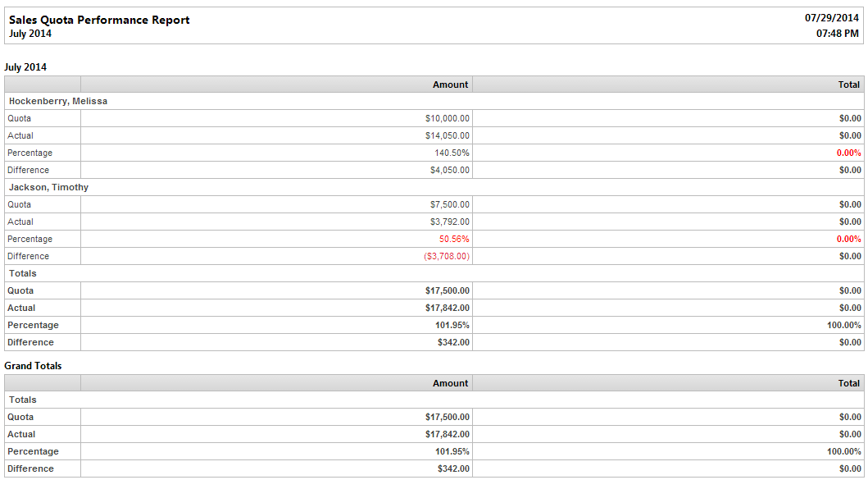
Task: Select the Hockenberry, Melissa group row
Action: (434, 101)
